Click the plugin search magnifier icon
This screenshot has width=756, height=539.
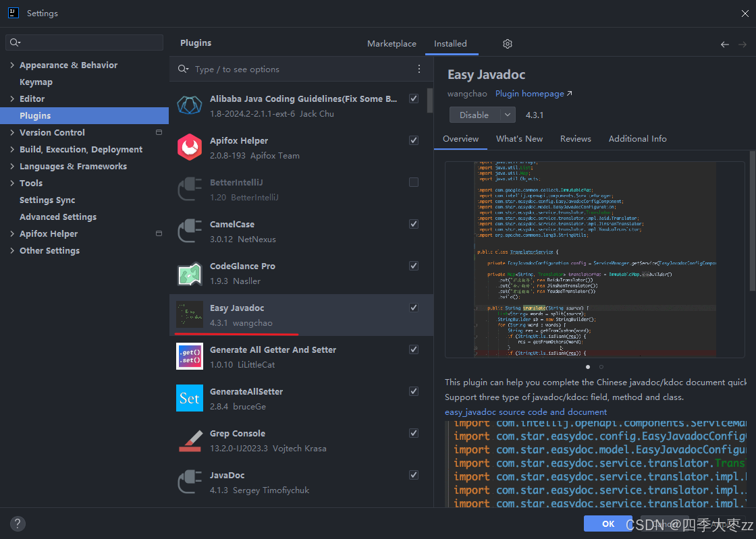tap(183, 69)
